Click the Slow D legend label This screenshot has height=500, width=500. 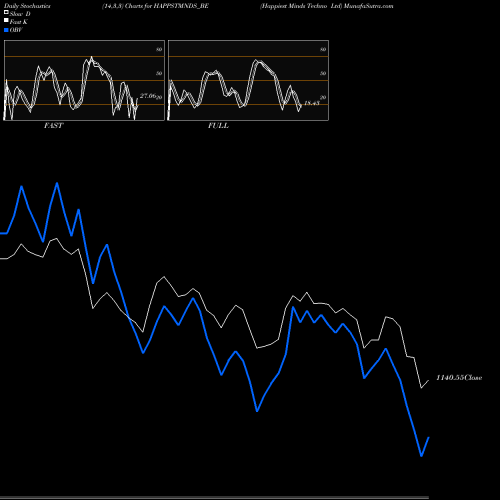[x=20, y=14]
